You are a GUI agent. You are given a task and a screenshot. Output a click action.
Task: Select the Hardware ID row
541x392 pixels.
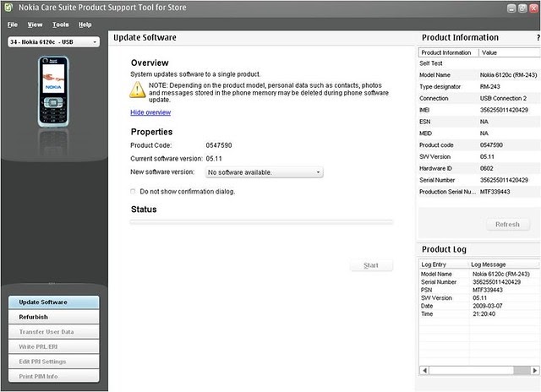(479, 169)
